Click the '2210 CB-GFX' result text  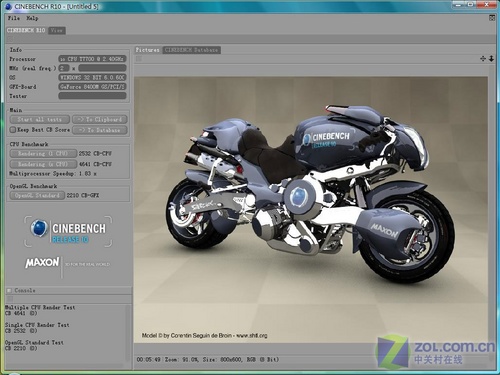[83, 196]
